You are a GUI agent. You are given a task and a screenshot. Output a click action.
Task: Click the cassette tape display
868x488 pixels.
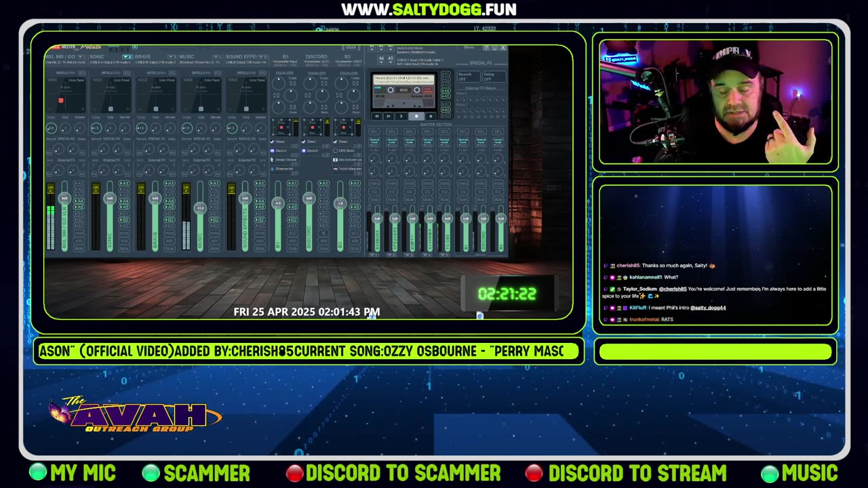point(403,90)
